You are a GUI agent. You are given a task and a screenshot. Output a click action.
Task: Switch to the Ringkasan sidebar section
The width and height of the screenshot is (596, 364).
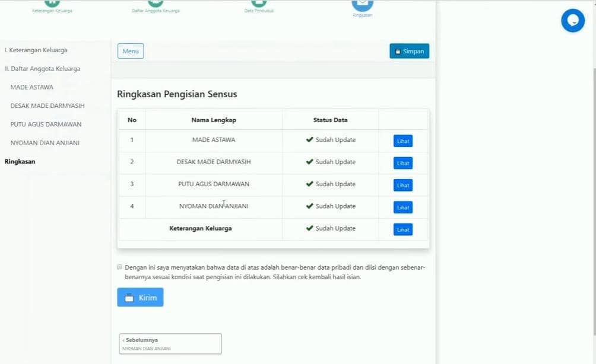click(x=21, y=161)
